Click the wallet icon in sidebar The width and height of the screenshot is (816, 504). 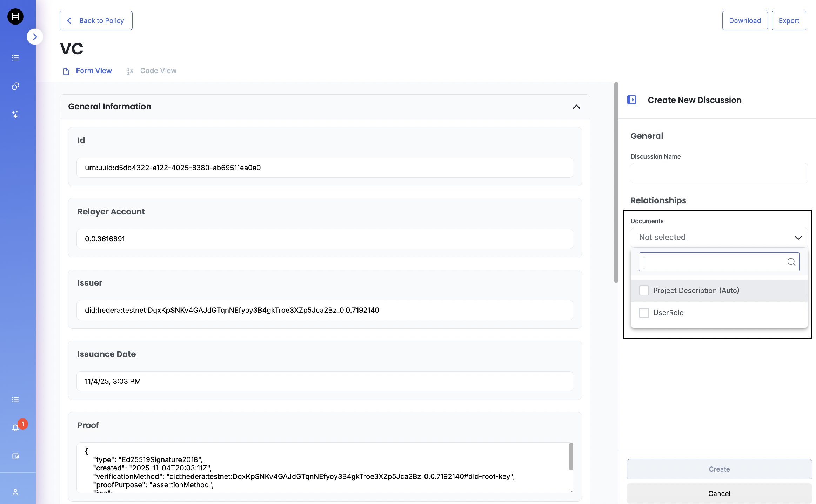[x=15, y=456]
